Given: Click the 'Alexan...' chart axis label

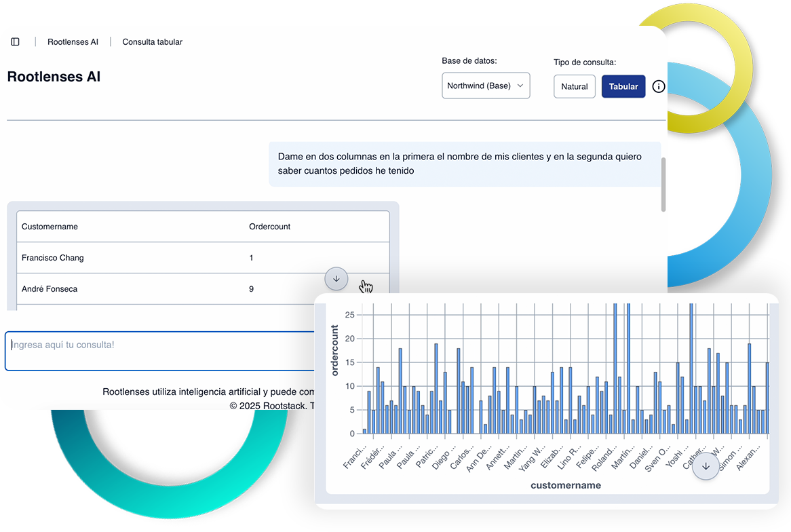Looking at the screenshot, I should [x=748, y=458].
